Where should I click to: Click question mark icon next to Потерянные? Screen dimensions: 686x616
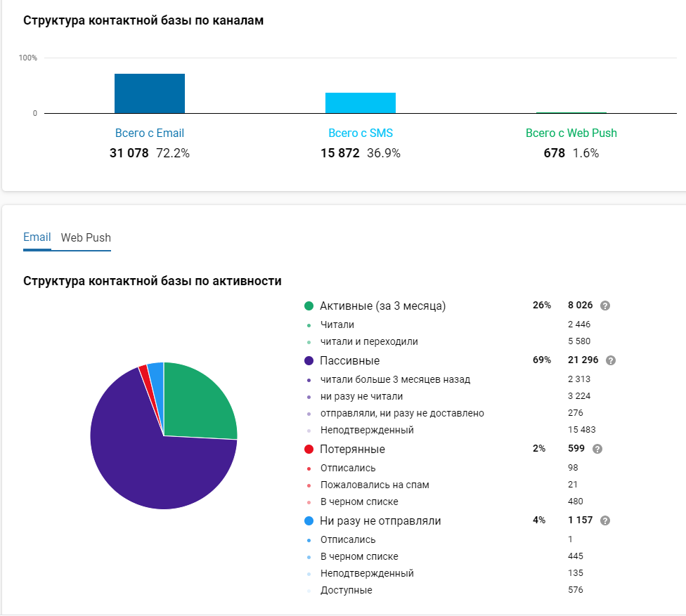point(597,449)
